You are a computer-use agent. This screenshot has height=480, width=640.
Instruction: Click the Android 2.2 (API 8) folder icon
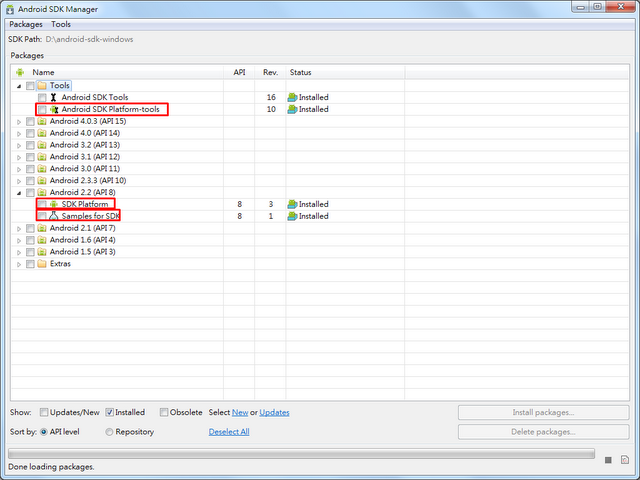pos(42,192)
